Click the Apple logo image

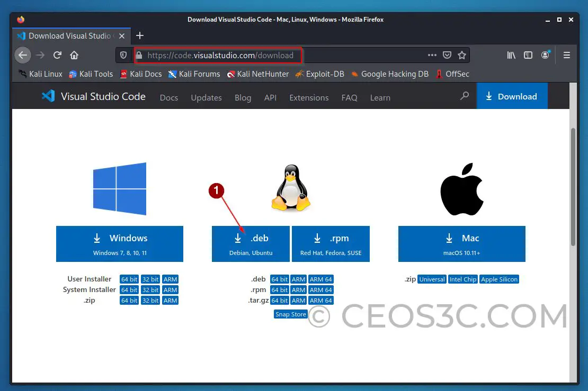tap(461, 189)
